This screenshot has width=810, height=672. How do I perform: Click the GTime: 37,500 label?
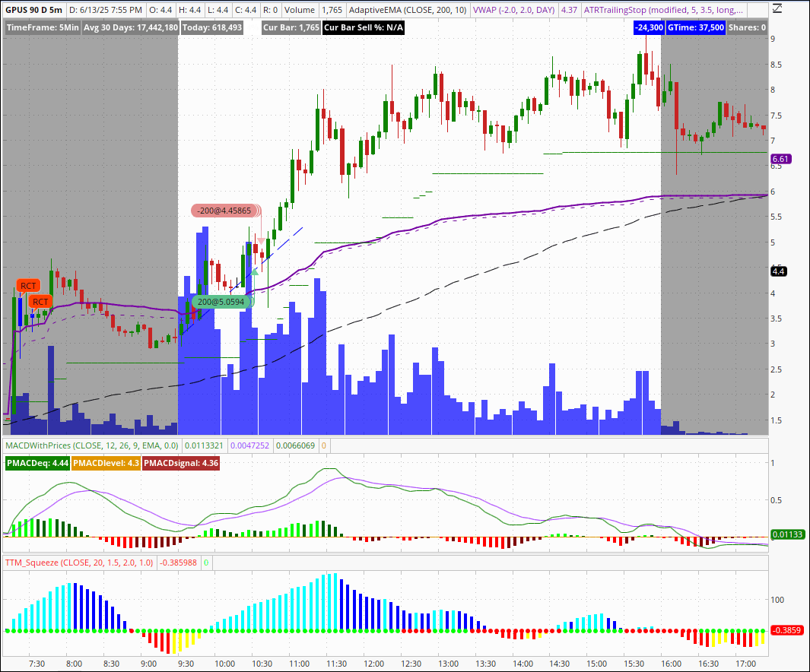(696, 27)
